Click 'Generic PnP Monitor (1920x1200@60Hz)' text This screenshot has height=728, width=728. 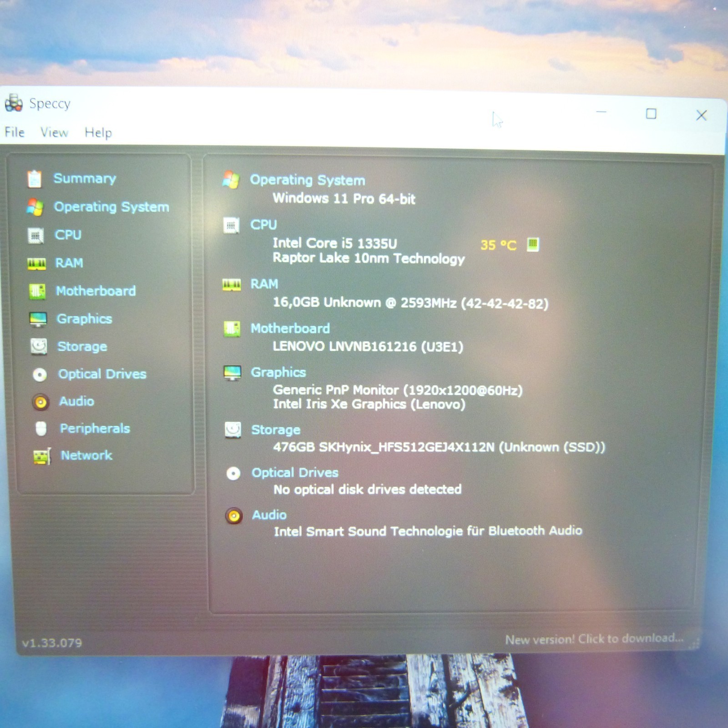tap(398, 390)
